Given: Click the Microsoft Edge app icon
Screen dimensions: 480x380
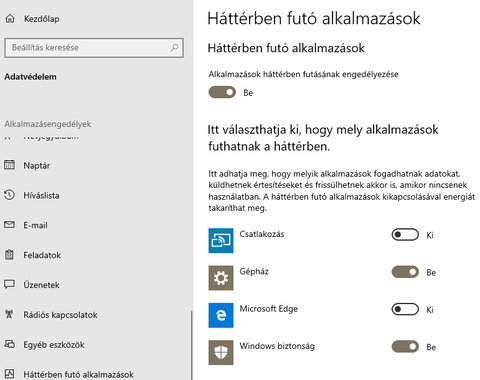Looking at the screenshot, I should [221, 315].
